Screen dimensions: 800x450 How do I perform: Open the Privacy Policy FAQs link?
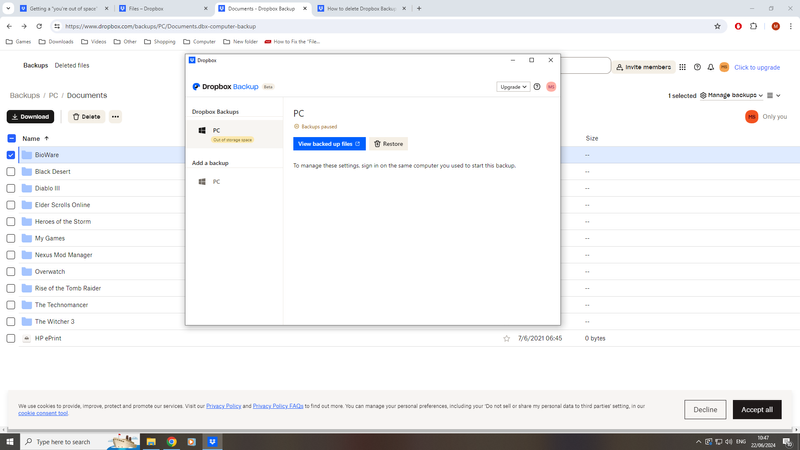click(278, 406)
